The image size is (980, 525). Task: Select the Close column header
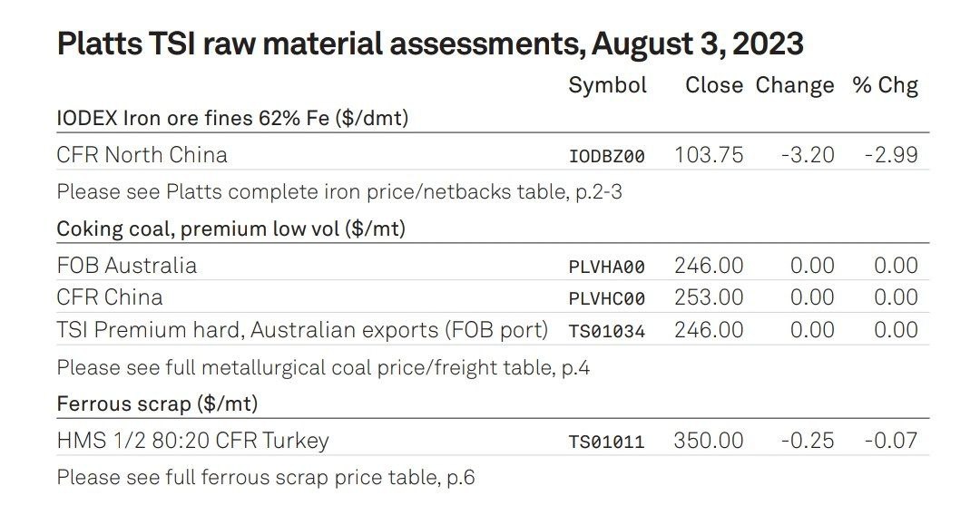(714, 85)
